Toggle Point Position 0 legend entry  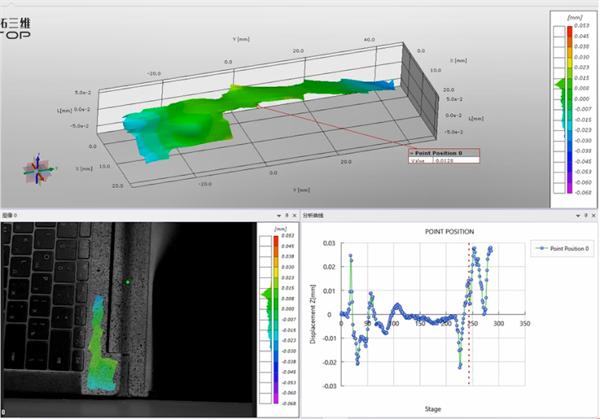[x=562, y=249]
